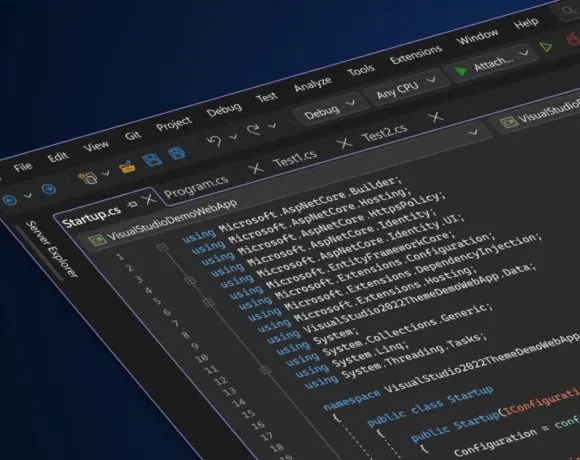Click the Navigate Backward arrow icon
Screen dimensions: 580x460
10,200
